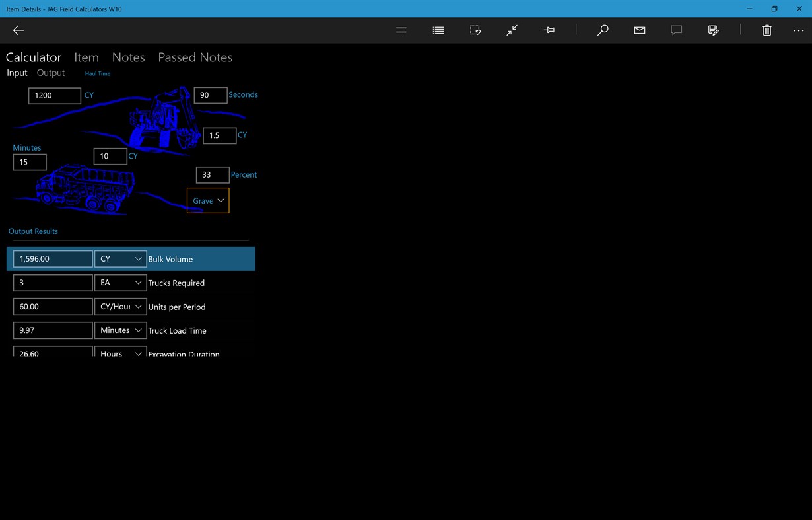
Task: Click the 33 Percent input field
Action: 211,174
